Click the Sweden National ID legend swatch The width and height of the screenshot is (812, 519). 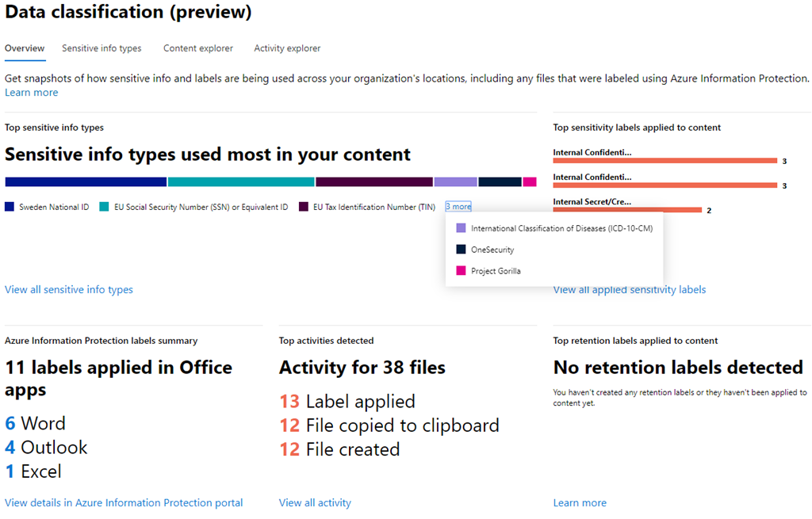[x=10, y=207]
